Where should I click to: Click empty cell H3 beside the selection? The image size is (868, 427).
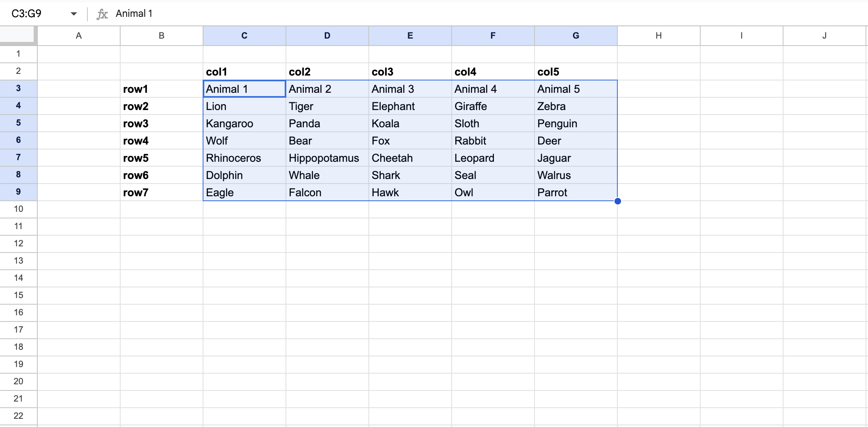(x=658, y=89)
